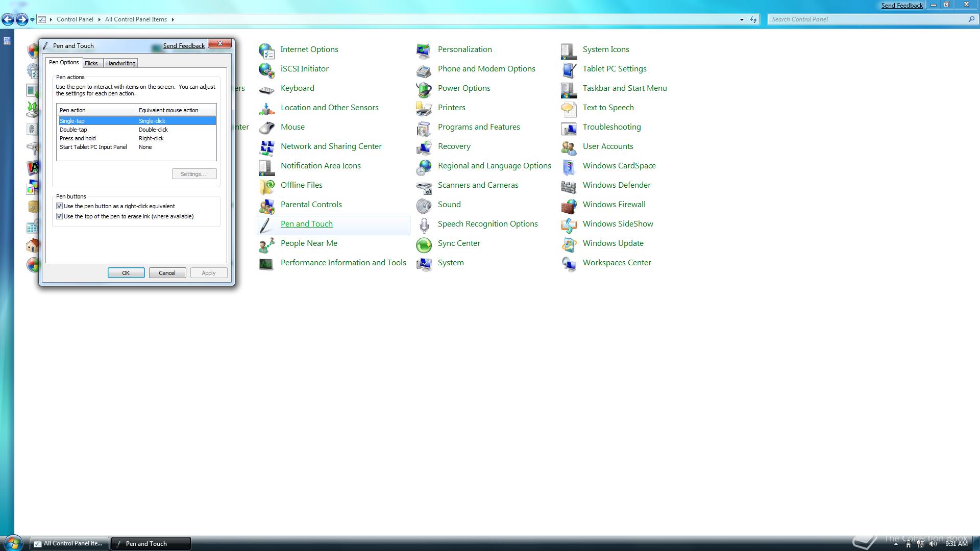Open the Start menu orb

12,543
